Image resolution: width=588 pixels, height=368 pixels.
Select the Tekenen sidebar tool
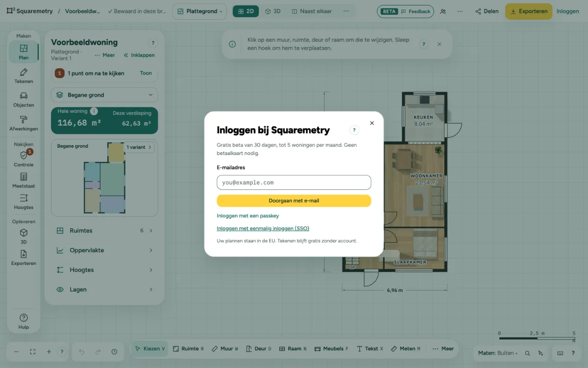tap(24, 76)
